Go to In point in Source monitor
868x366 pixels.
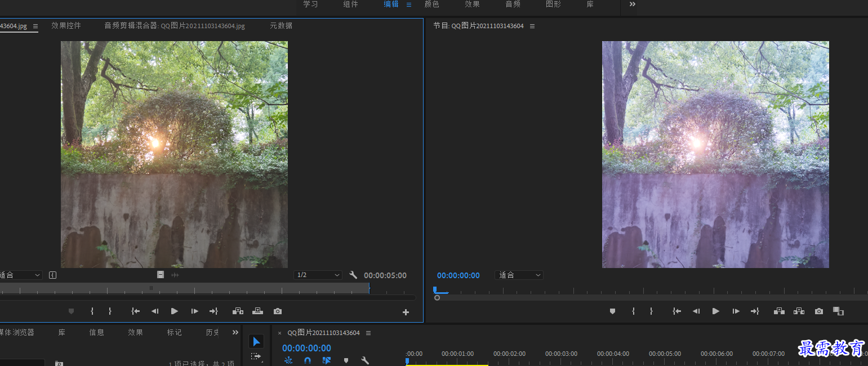tap(135, 311)
